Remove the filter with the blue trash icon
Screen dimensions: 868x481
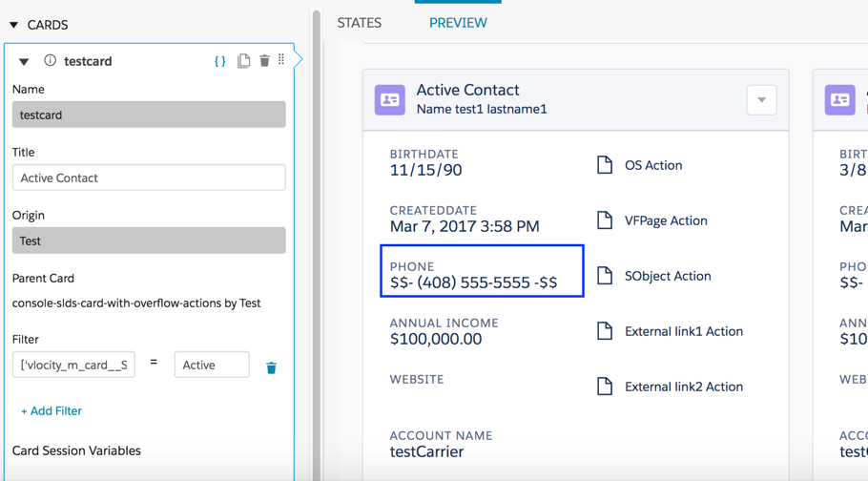click(x=271, y=368)
